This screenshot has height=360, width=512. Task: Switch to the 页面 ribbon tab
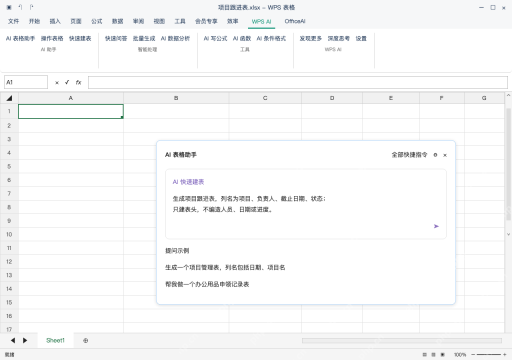[76, 21]
